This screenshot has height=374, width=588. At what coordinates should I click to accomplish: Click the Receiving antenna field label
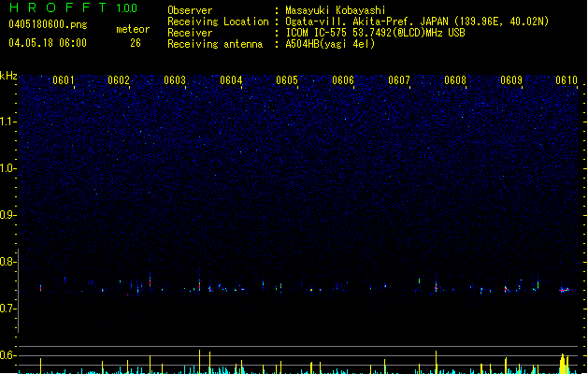[215, 44]
